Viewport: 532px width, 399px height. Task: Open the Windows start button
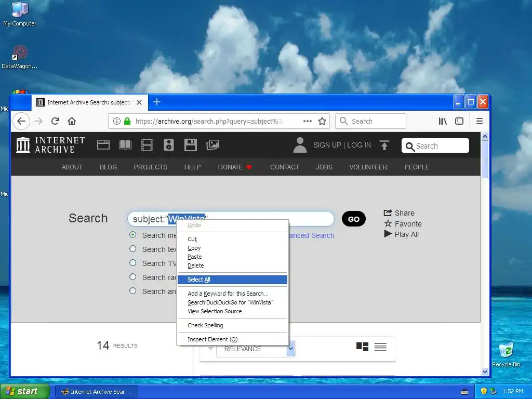pyautogui.click(x=25, y=392)
